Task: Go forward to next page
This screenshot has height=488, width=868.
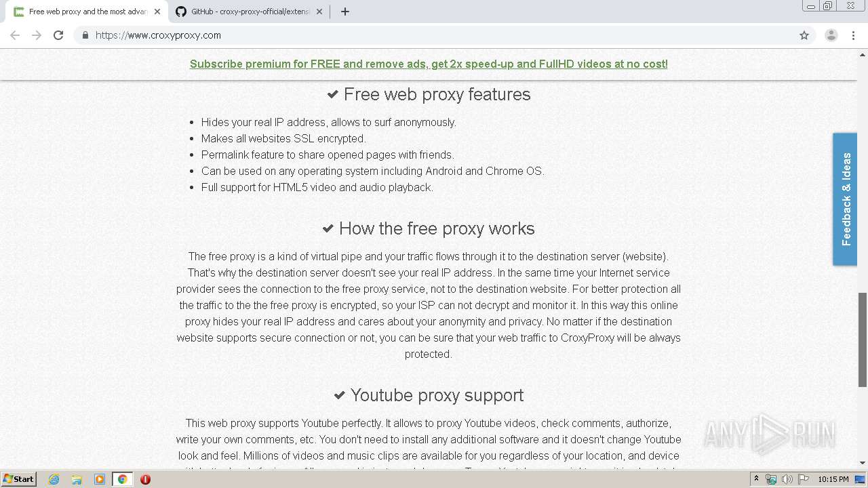Action: pos(37,35)
